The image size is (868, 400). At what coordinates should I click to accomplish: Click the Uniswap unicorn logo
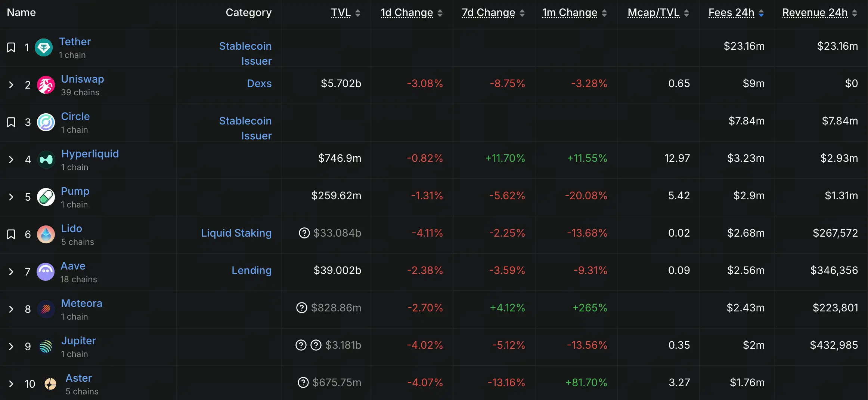46,85
